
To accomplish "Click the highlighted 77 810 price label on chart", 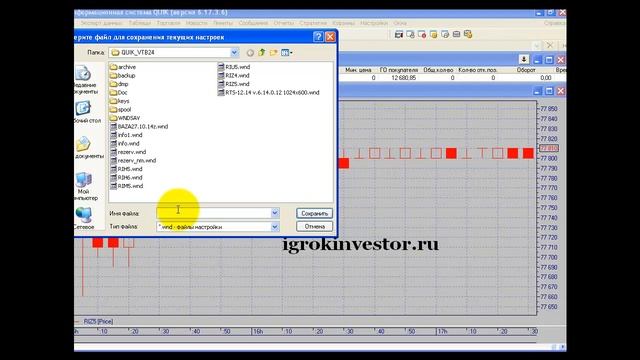I will click(549, 148).
